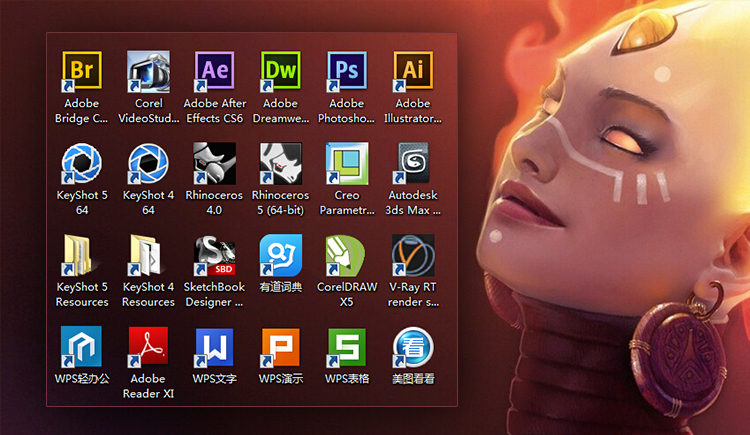This screenshot has height=435, width=750.
Task: Click the "WPS表格" label text
Action: 347,379
